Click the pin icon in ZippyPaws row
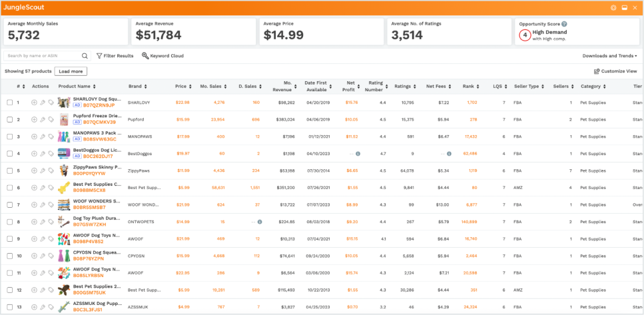The image size is (644, 315). [x=43, y=170]
